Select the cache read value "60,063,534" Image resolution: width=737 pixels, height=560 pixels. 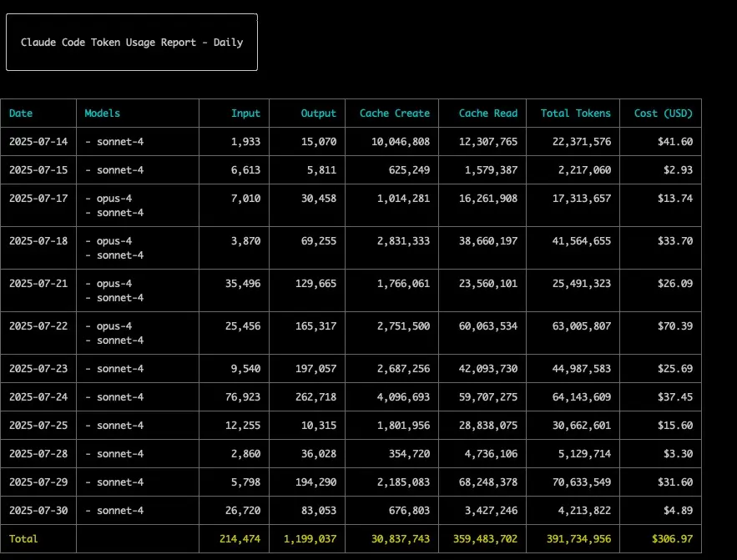[488, 326]
